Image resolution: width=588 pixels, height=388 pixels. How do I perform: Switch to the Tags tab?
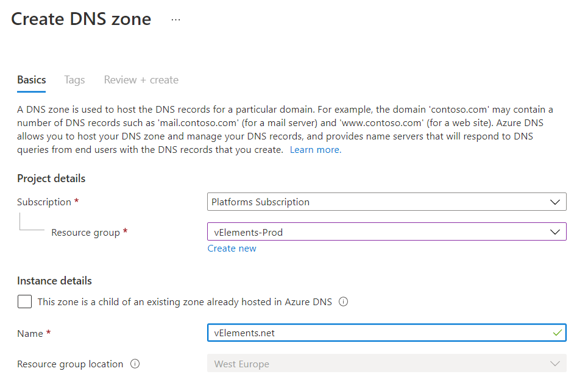point(74,80)
